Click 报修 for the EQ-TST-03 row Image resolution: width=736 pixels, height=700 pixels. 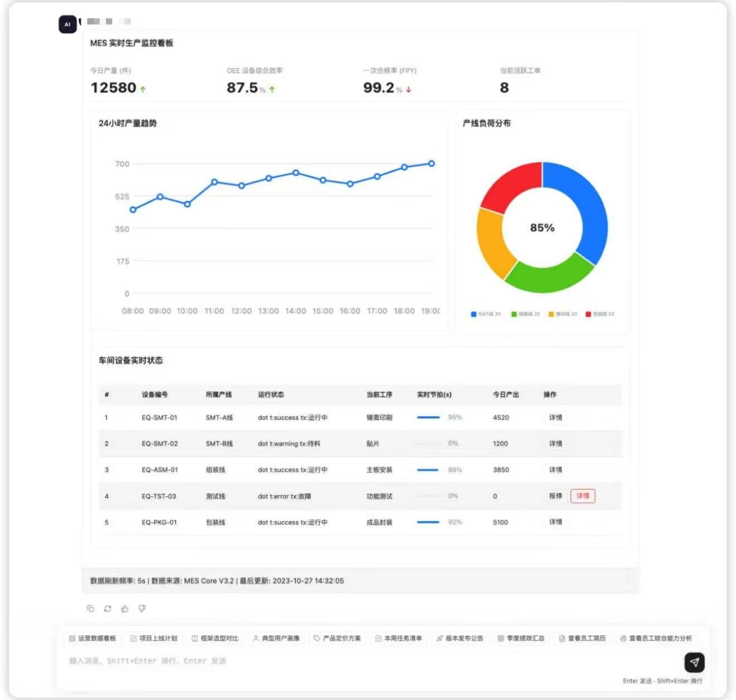coord(555,496)
